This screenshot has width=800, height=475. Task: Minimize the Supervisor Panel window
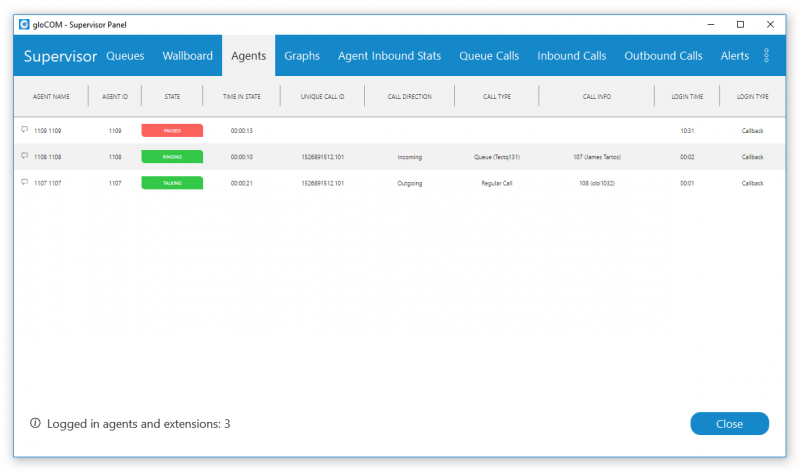pyautogui.click(x=711, y=24)
